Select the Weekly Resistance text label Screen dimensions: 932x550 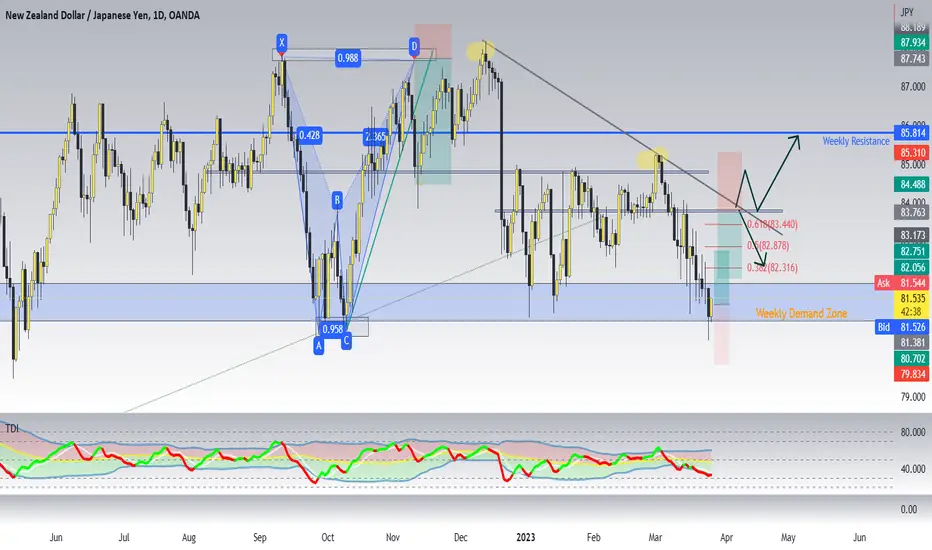(x=855, y=142)
